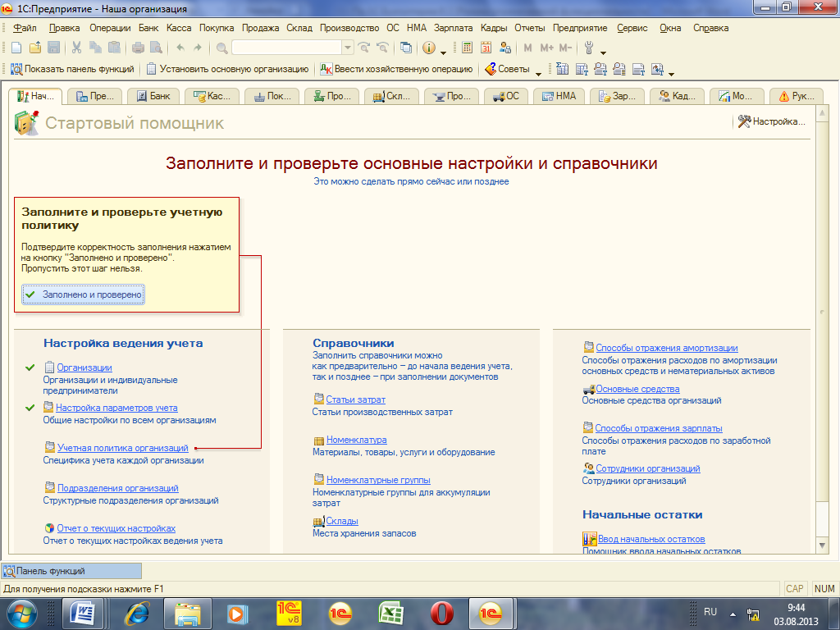
Task: Switch to the НМА tab
Action: [559, 96]
